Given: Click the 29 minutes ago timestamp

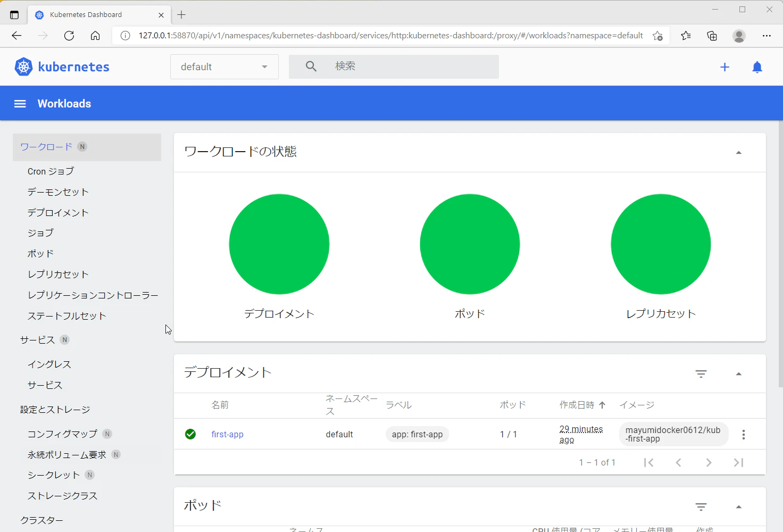Looking at the screenshot, I should (x=581, y=434).
